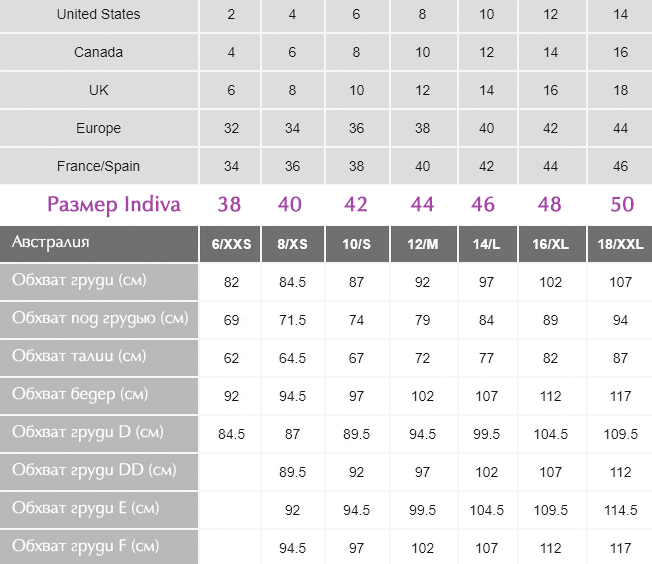Viewport: 652px width, 564px height.
Task: Select Indiva size 38
Action: coord(230,204)
